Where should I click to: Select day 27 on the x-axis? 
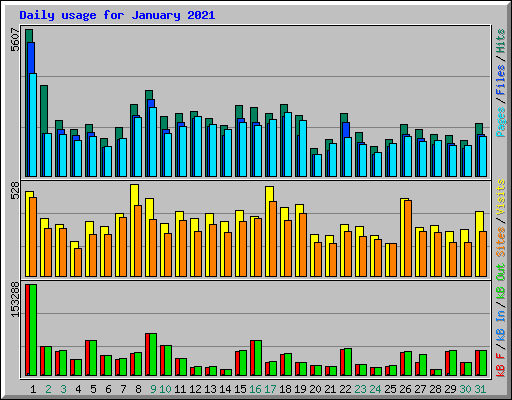(x=420, y=389)
